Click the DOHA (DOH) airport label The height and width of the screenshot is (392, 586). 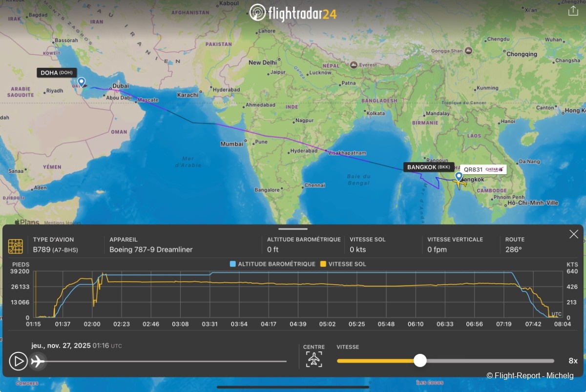56,73
